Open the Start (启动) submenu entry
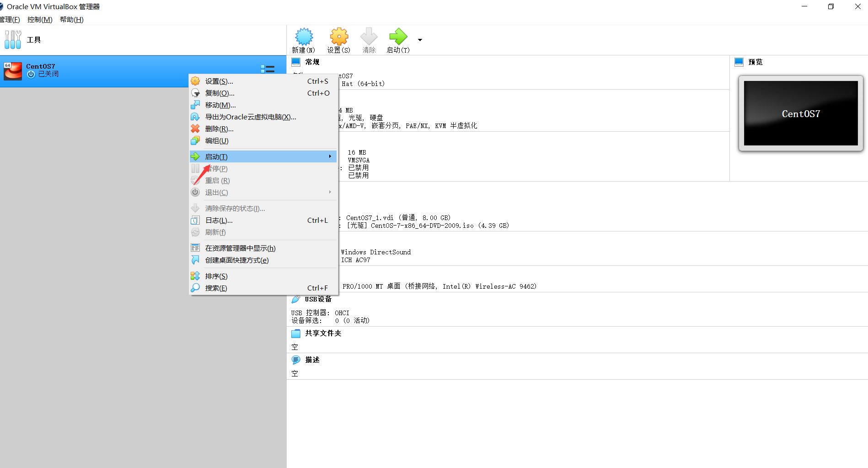Screen dimensions: 868x468 point(264,157)
